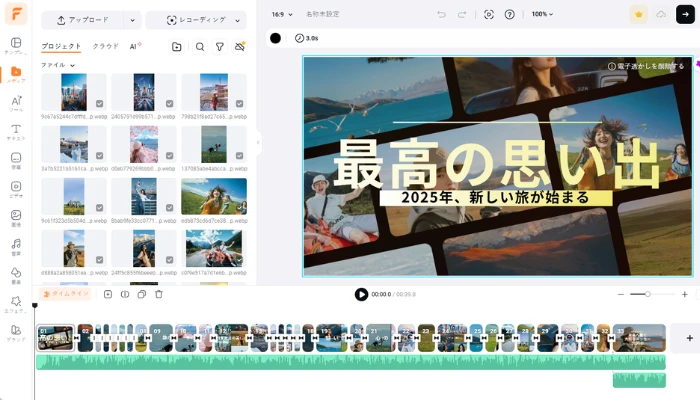
Task: Open the help question mark
Action: click(x=509, y=14)
